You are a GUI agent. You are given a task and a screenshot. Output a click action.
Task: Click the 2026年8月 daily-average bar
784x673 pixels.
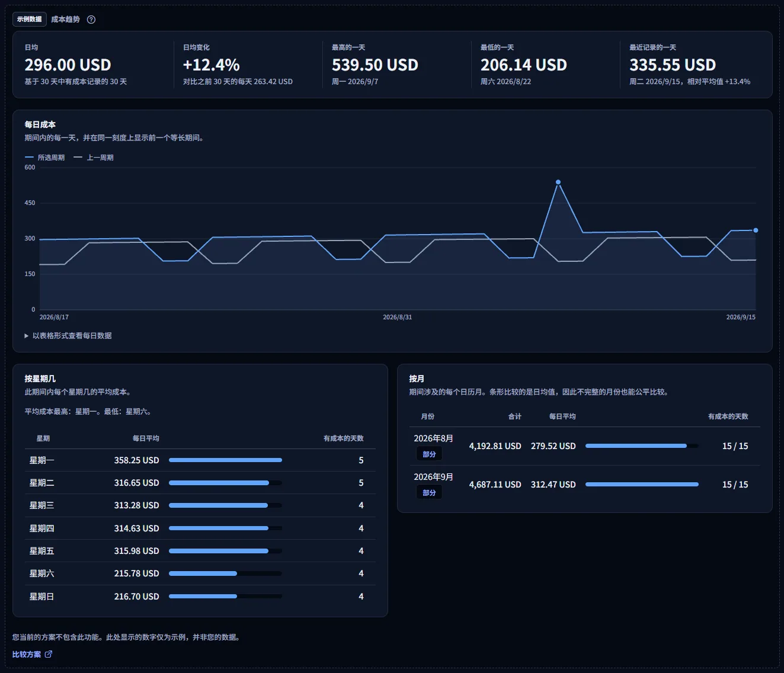coord(642,446)
